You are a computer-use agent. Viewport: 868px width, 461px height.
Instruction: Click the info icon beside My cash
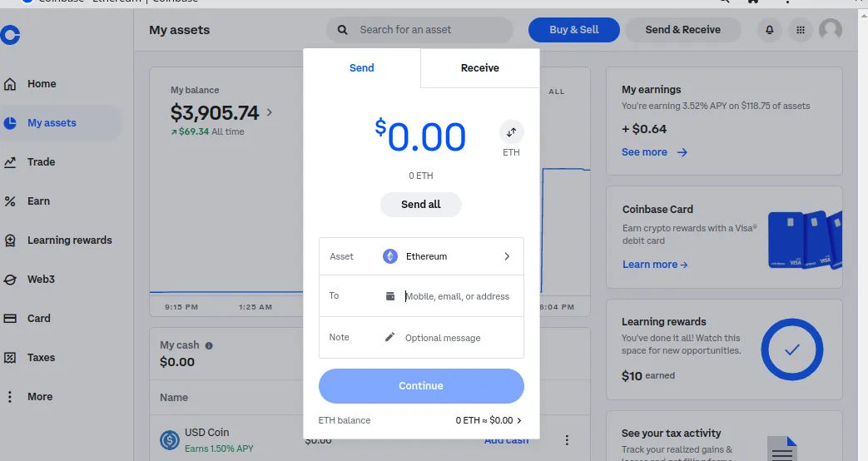click(x=209, y=345)
